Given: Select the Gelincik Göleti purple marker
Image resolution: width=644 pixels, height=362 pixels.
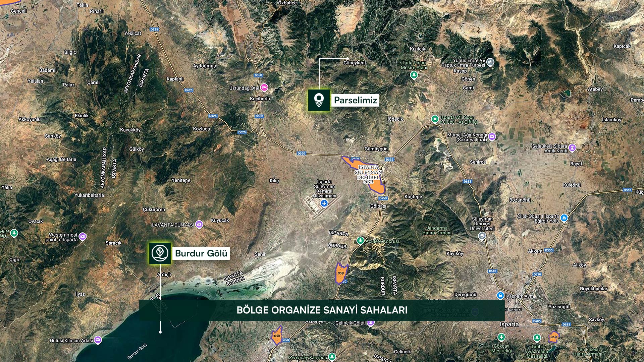Looking at the screenshot, I should pyautogui.click(x=370, y=323).
